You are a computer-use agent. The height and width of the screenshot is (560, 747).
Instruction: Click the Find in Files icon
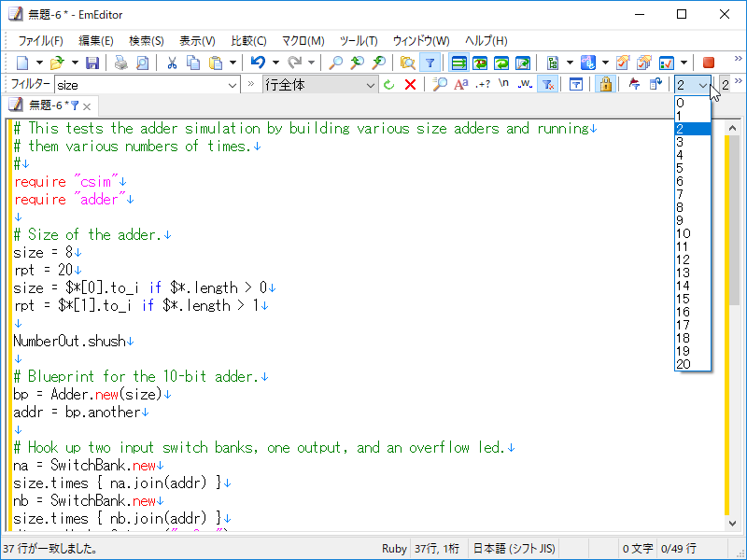point(407,63)
